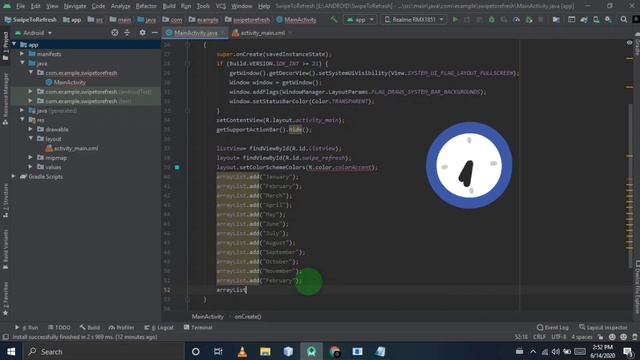Select MainActivity in the project tree
Screen dimensions: 640x360
pos(65,82)
